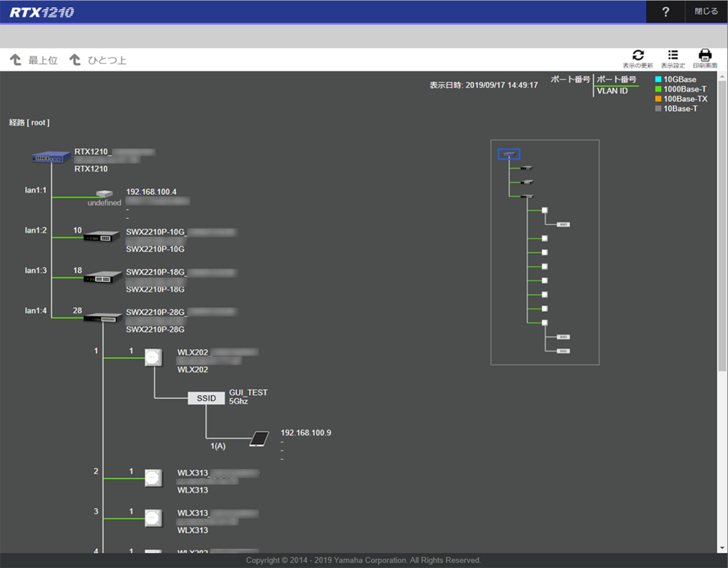Click the 100Base-TX orange legend swatch

tap(658, 99)
